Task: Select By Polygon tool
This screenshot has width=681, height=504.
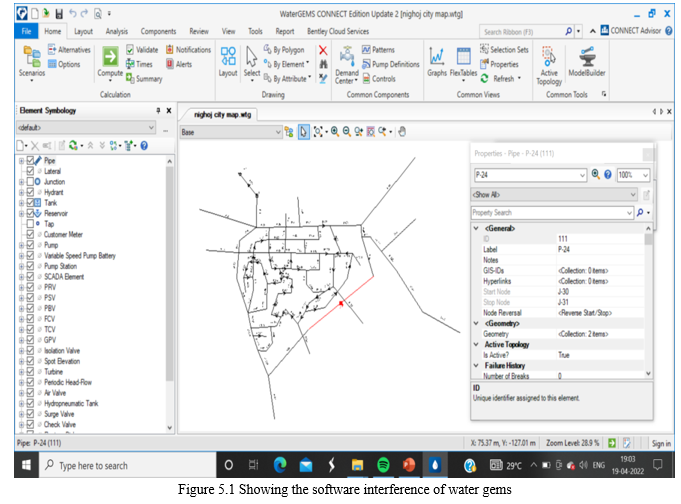Action: tap(284, 50)
